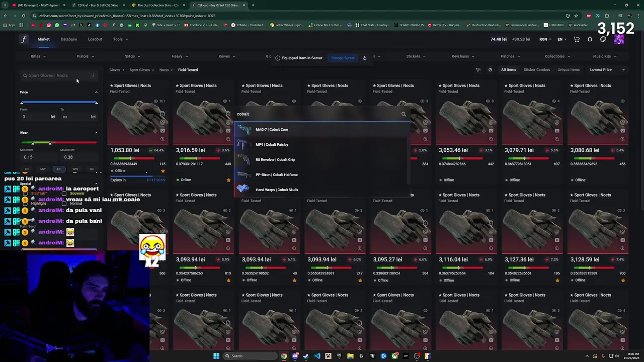Open the RON currency dropdown

coord(545,39)
